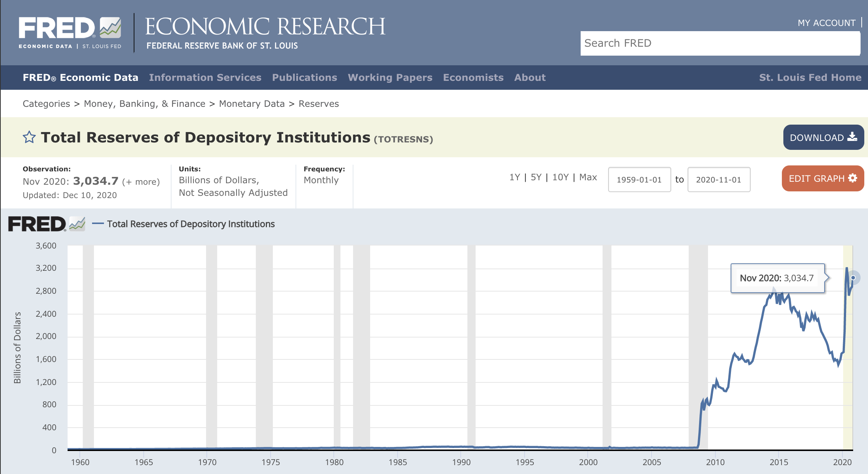Viewport: 868px width, 474px height.
Task: Click the start date field 1959-01-01
Action: [x=639, y=180]
